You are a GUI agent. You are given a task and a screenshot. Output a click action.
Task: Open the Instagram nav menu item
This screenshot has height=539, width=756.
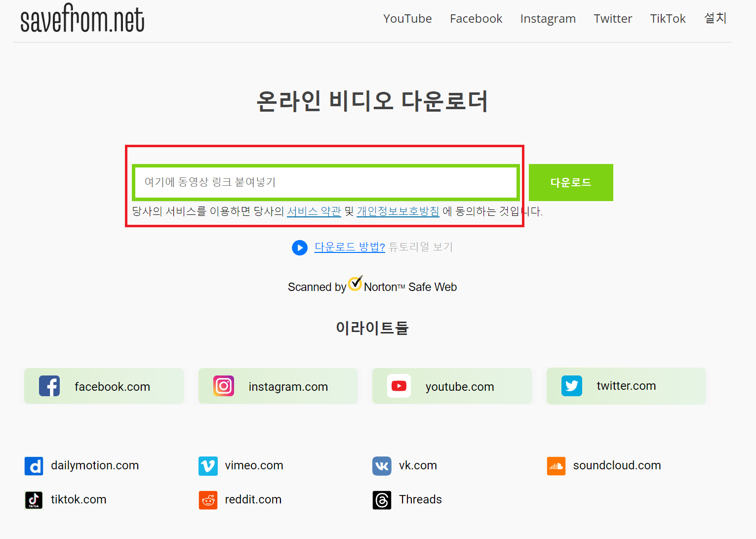click(548, 19)
